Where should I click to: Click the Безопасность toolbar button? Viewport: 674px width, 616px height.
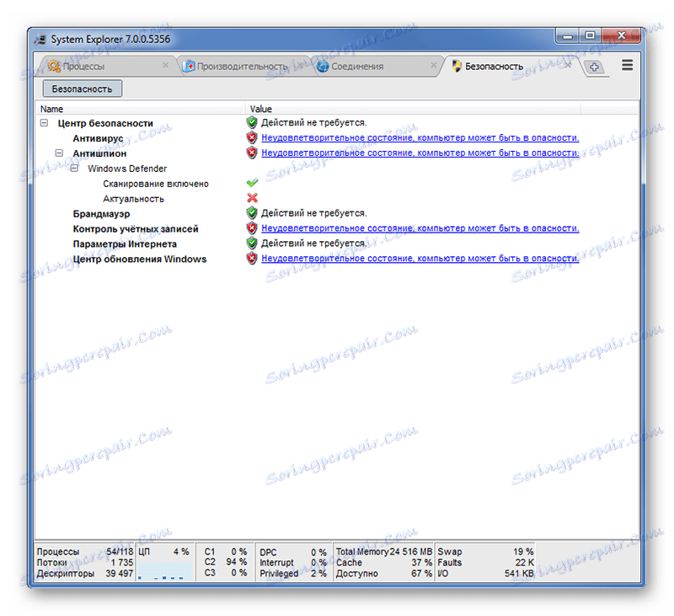click(82, 89)
